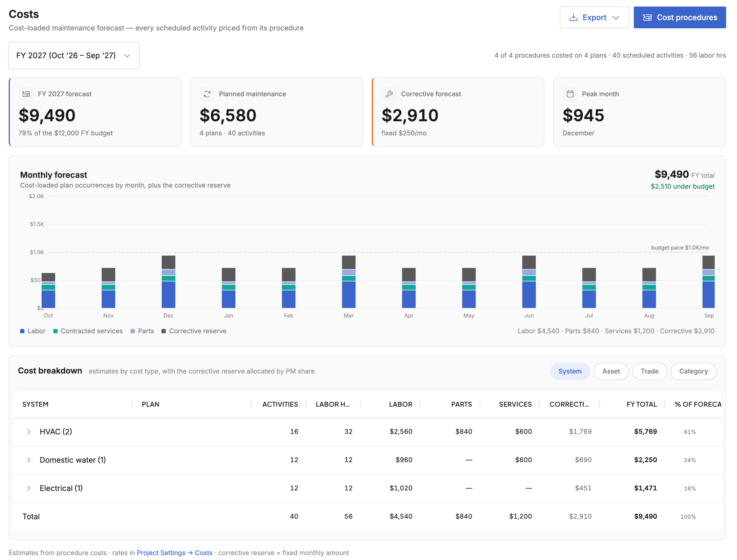Click the $945 peak month value
The image size is (737, 560).
(583, 115)
